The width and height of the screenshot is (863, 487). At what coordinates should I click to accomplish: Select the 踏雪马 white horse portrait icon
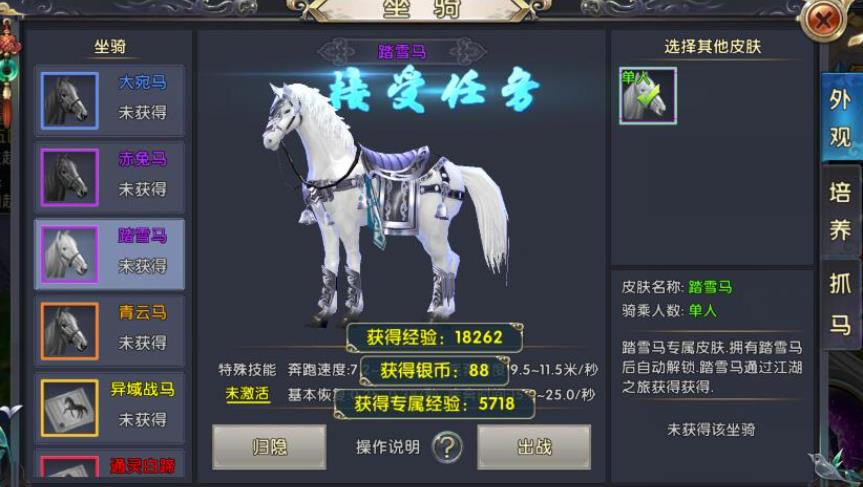[69, 254]
